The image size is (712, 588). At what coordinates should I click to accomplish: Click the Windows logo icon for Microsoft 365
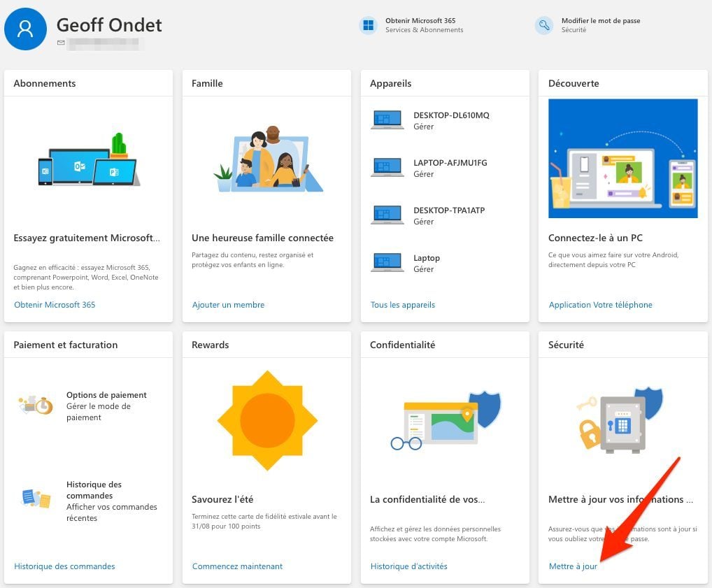(x=369, y=25)
